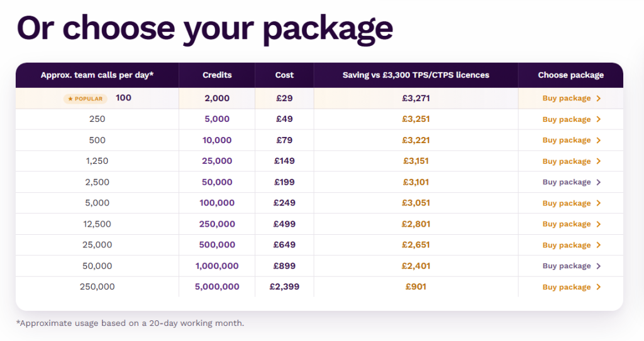Buy the £249 package
This screenshot has width=644, height=341.
pos(571,203)
